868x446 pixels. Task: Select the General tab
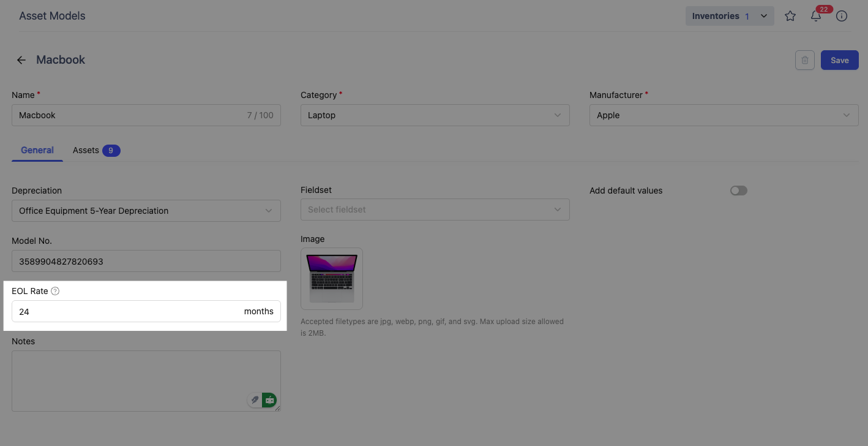(37, 150)
